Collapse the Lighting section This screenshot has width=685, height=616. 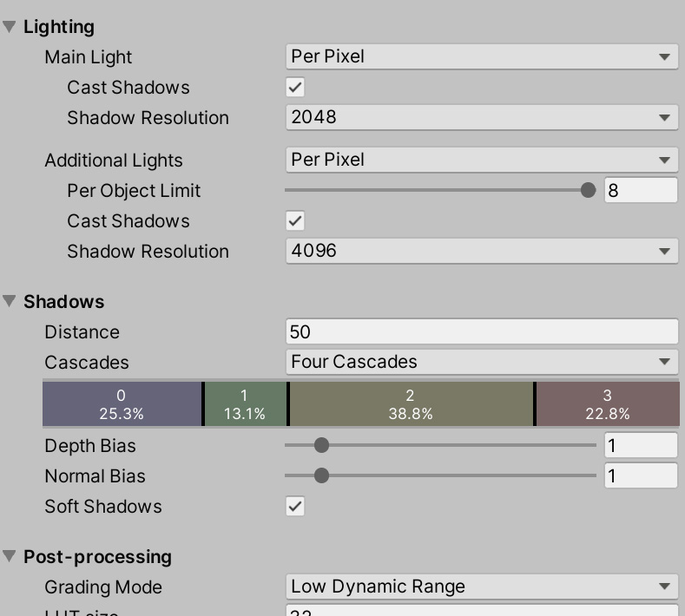click(10, 27)
